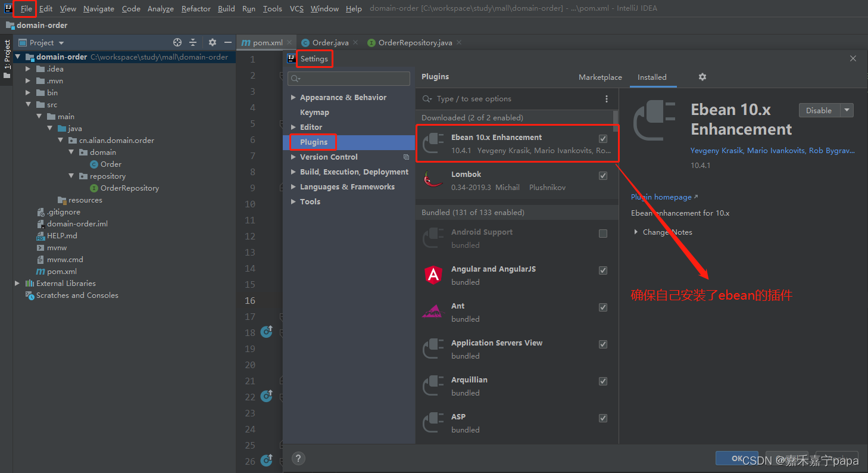Expand Languages & Frameworks section

pyautogui.click(x=293, y=187)
